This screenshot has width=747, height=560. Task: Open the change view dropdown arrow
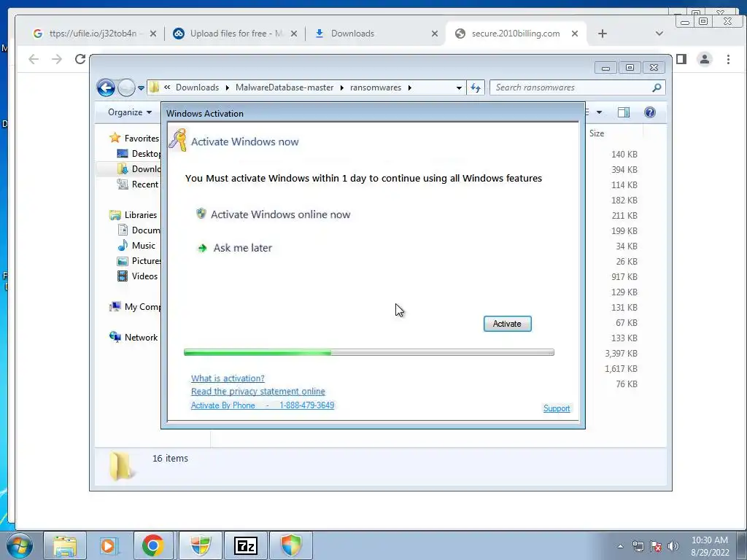[600, 112]
